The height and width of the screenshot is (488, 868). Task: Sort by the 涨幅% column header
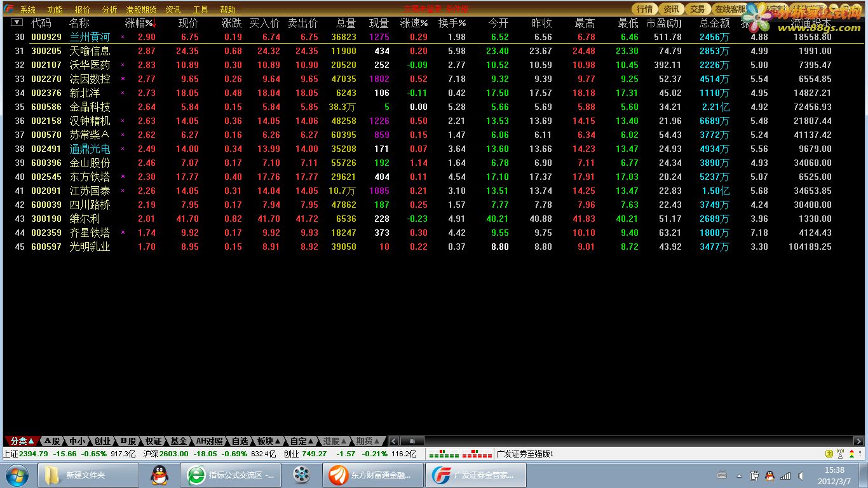pos(139,24)
